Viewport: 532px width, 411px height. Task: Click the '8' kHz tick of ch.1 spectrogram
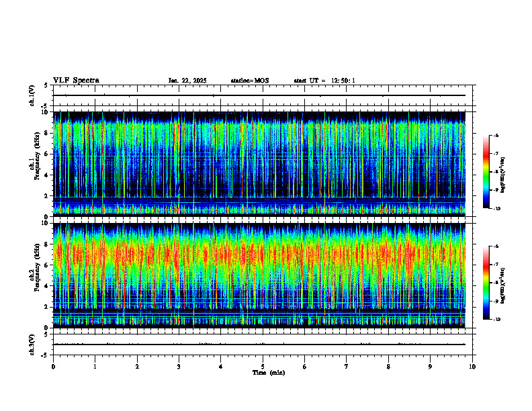click(47, 133)
